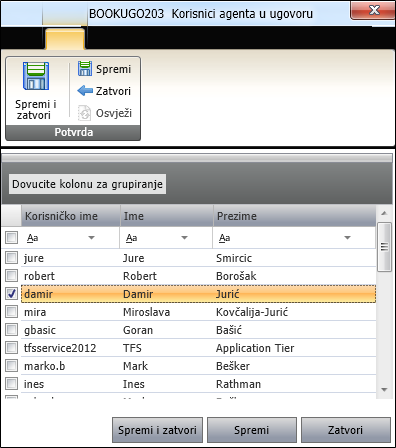Click the small Spremi save icon in ribbon
396x448 pixels.
85,69
